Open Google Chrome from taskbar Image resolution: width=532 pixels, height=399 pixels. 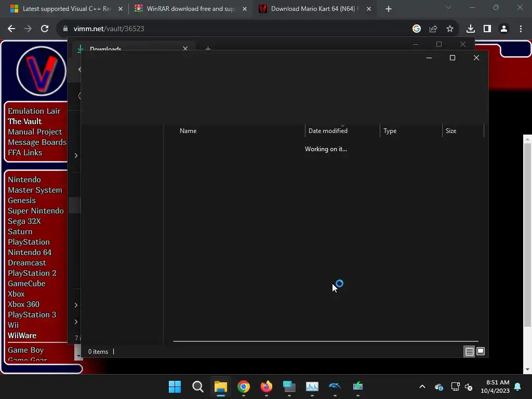click(243, 387)
